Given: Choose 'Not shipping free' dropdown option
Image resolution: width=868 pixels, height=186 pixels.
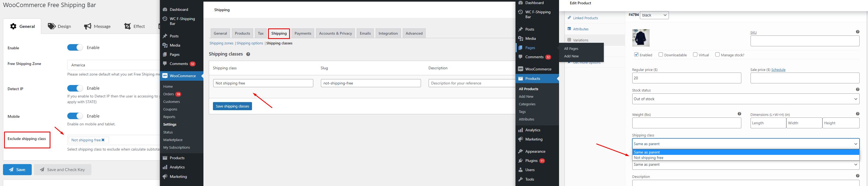Looking at the screenshot, I should (x=746, y=158).
